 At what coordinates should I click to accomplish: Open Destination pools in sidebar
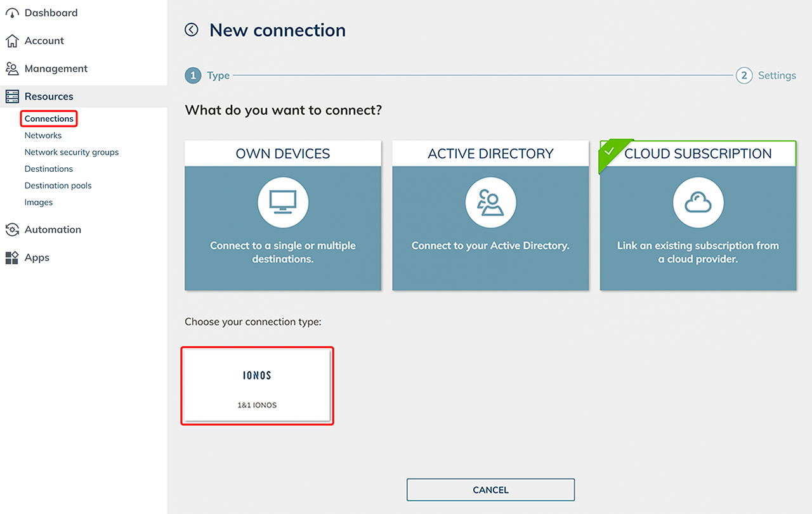click(58, 186)
